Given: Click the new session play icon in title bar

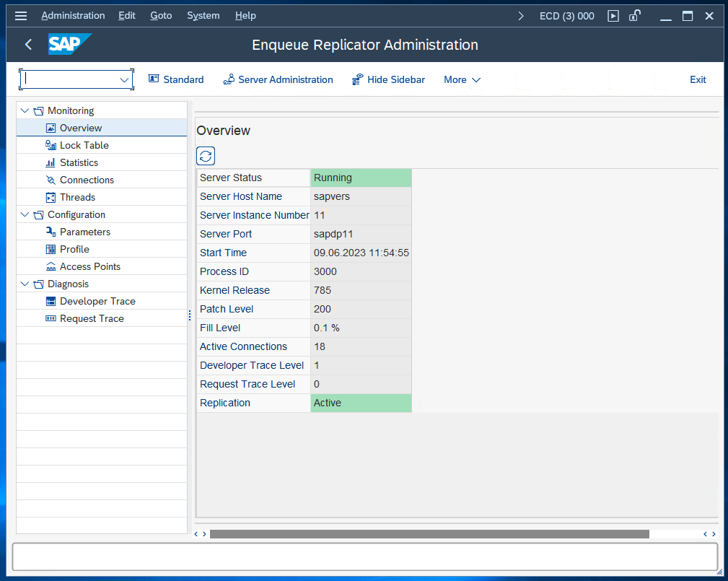Looking at the screenshot, I should click(613, 17).
